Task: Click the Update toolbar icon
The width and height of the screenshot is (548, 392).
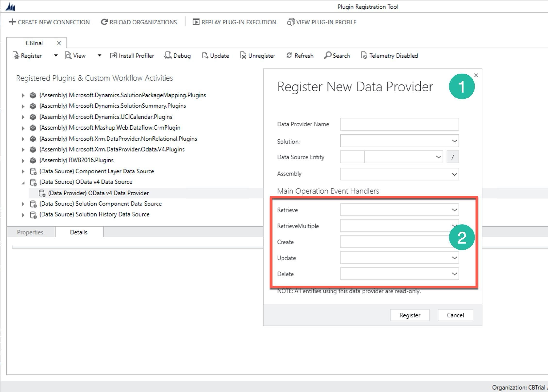Action: tap(205, 56)
